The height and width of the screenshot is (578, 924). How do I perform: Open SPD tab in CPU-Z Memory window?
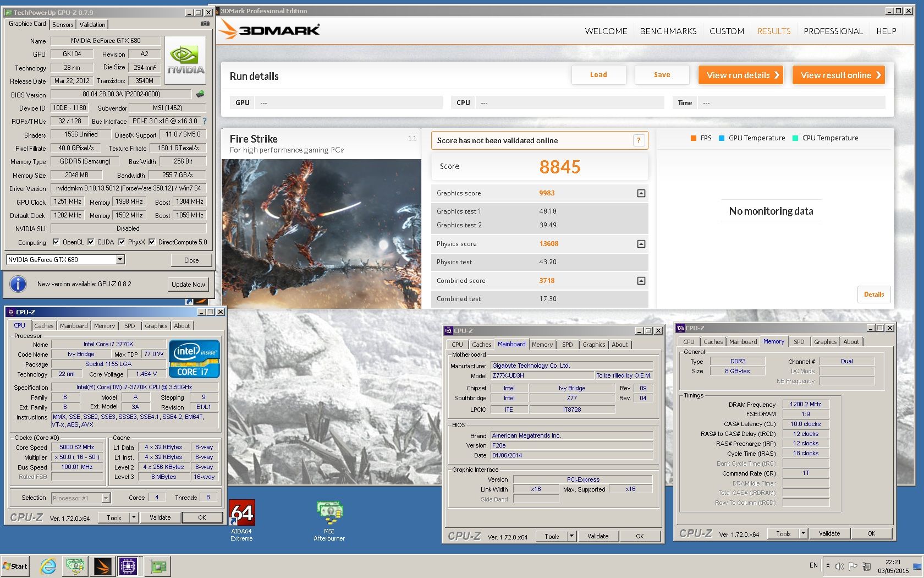(x=799, y=342)
